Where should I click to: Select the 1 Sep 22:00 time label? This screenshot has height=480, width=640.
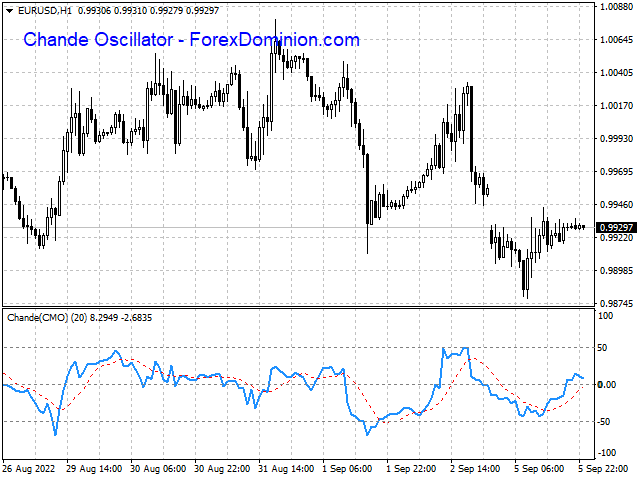(x=411, y=469)
